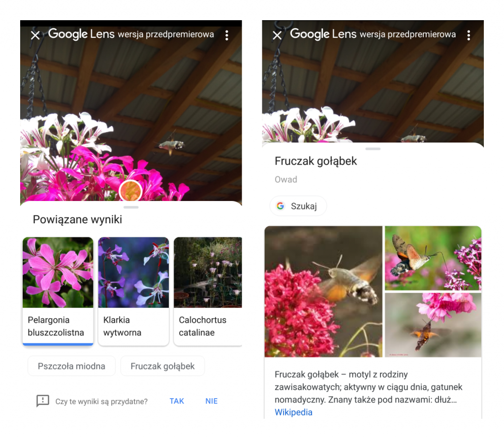
Task: Open large hummingbird moth photo
Action: [323, 291]
